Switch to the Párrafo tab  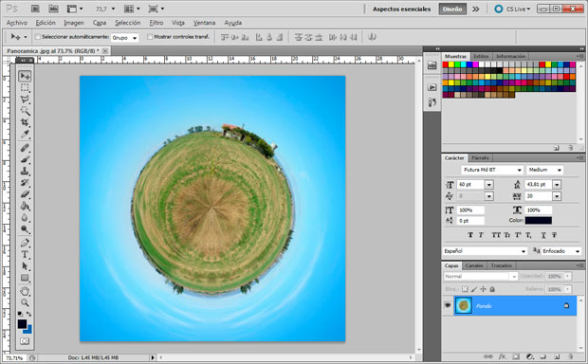(x=480, y=157)
